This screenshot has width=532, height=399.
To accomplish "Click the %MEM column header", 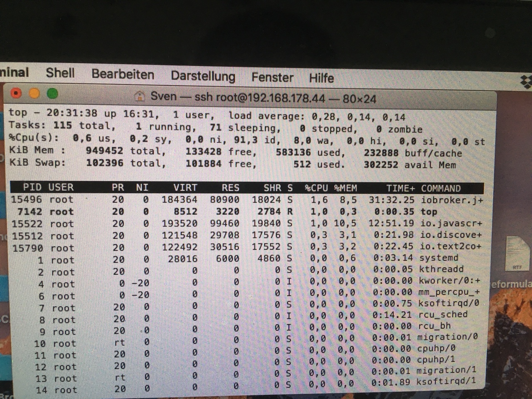I will pos(345,188).
